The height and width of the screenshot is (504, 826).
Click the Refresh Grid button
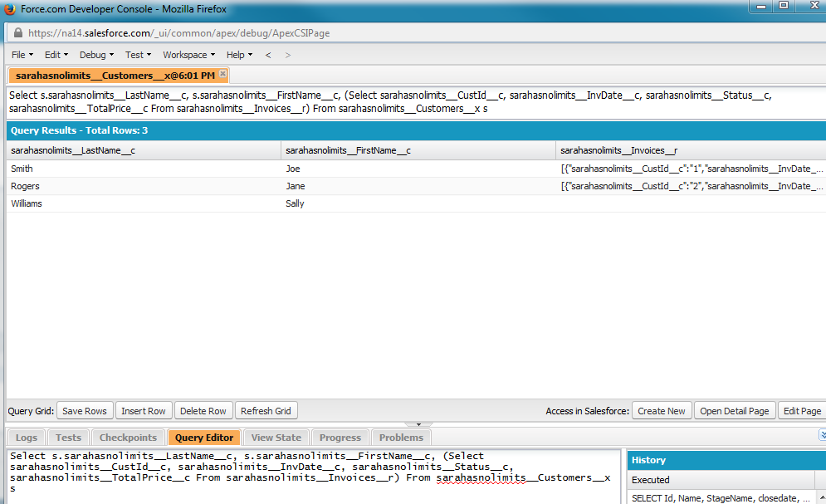point(266,411)
